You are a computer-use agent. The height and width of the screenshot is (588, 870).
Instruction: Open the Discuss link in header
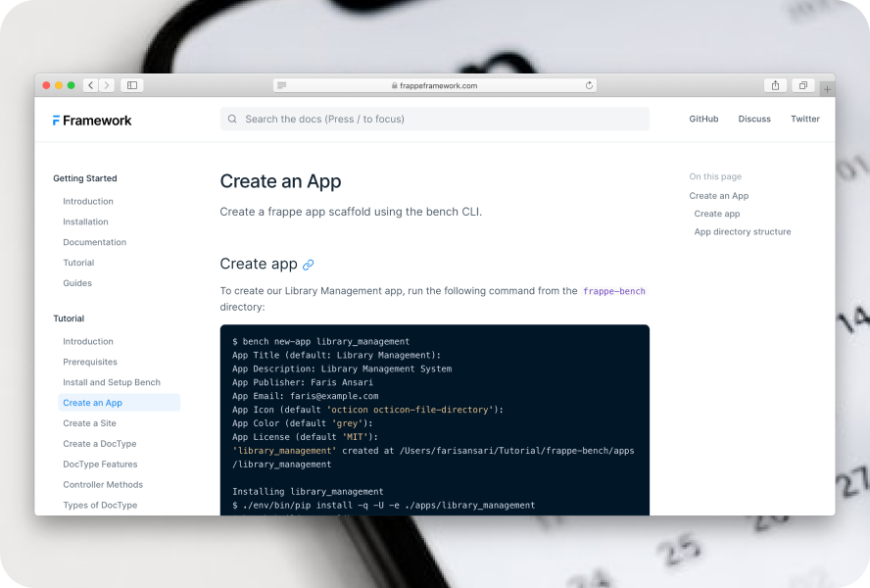[x=754, y=119]
